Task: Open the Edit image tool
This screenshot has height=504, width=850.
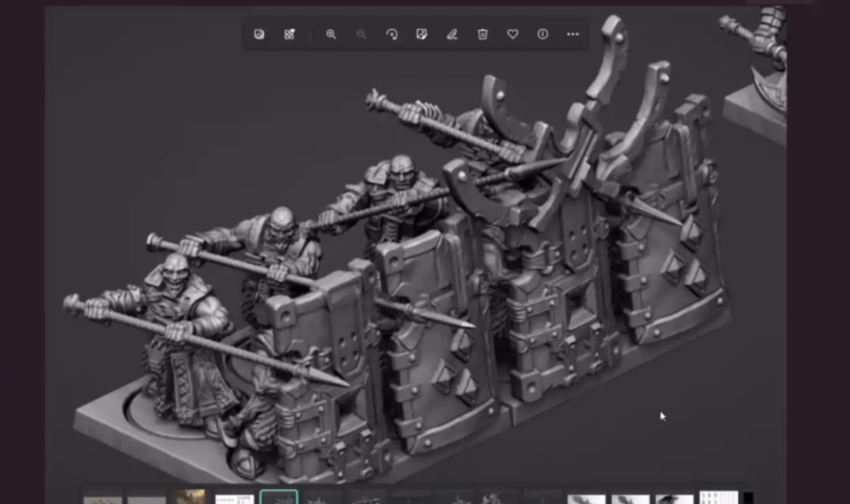Action: (x=422, y=35)
